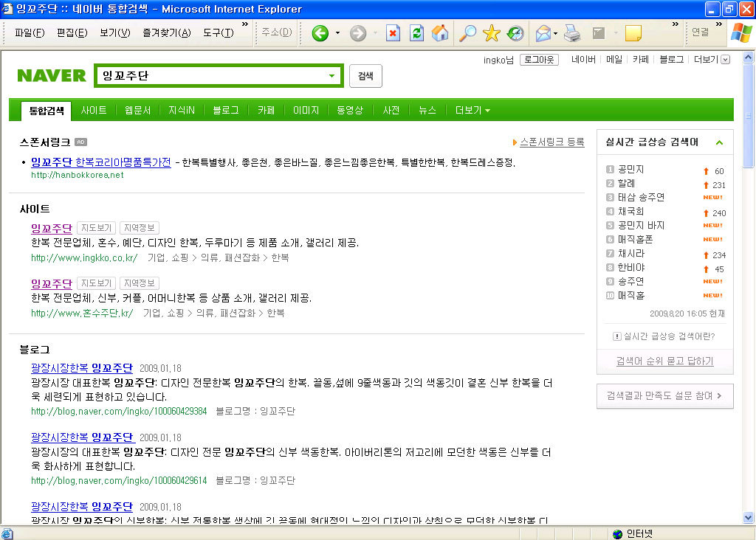Click the Mail envelope toolbar icon
The image size is (756, 540).
pos(543,33)
